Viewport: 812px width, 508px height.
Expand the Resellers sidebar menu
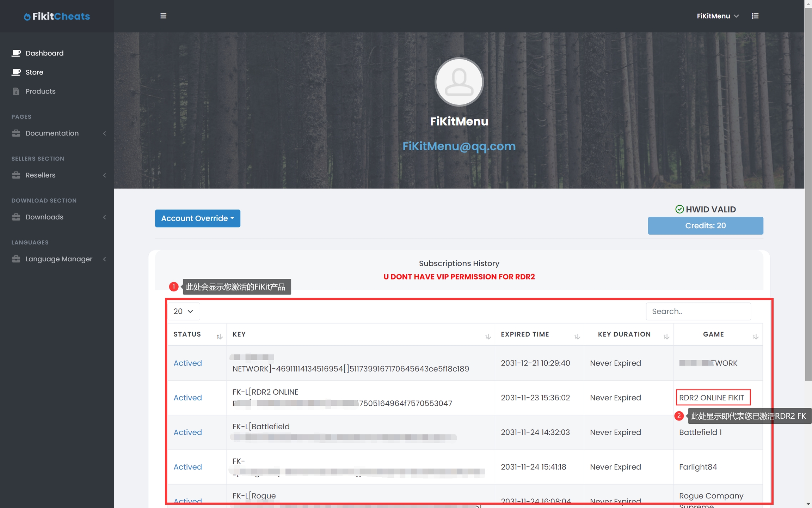coord(40,175)
